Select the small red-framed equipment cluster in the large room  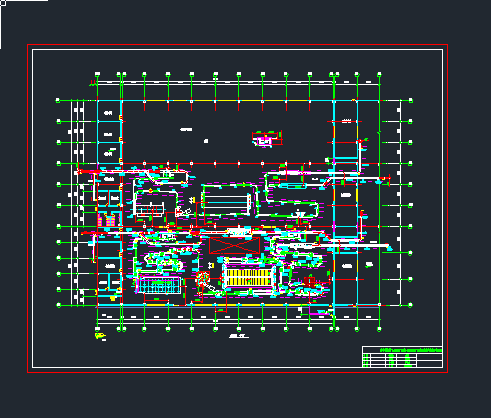pyautogui.click(x=267, y=139)
